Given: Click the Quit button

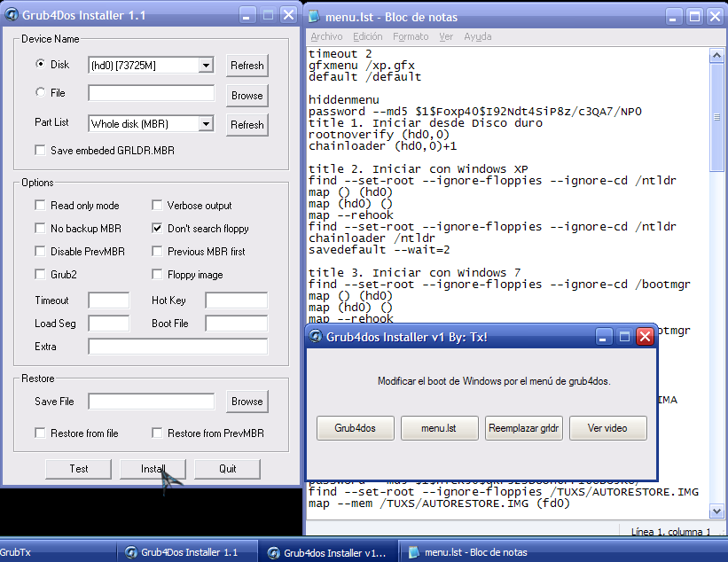Looking at the screenshot, I should point(227,469).
